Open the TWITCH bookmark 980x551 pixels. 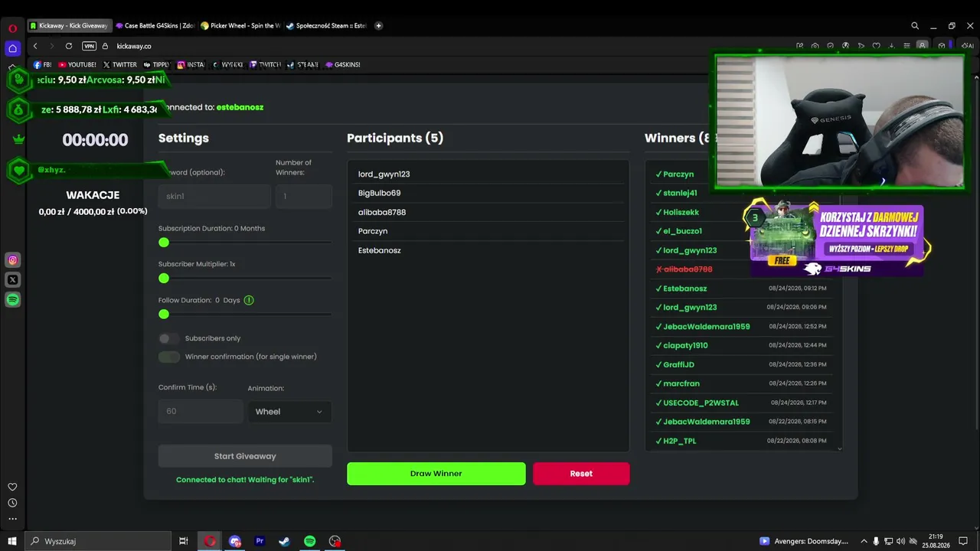[x=265, y=65]
